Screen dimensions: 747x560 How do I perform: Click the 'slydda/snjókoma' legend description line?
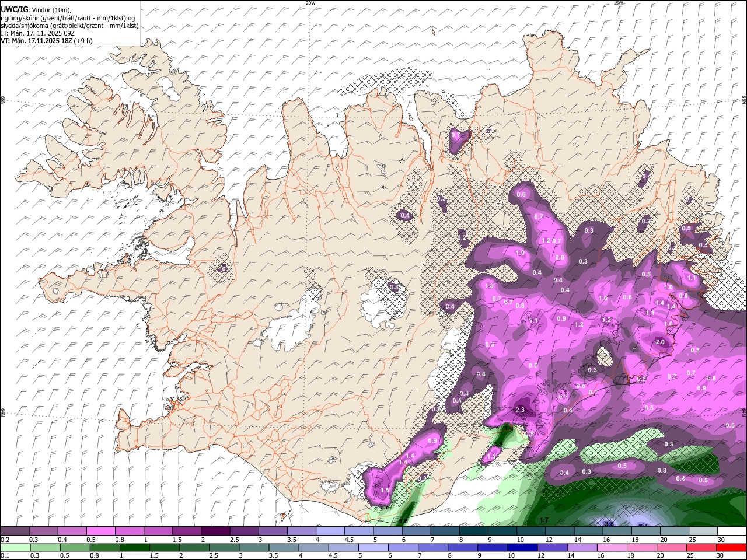tap(69, 26)
